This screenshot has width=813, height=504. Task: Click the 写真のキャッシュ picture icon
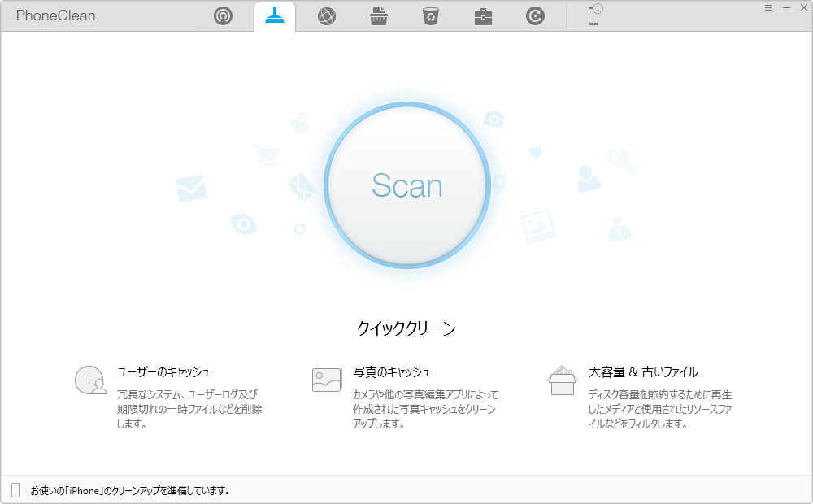point(327,379)
